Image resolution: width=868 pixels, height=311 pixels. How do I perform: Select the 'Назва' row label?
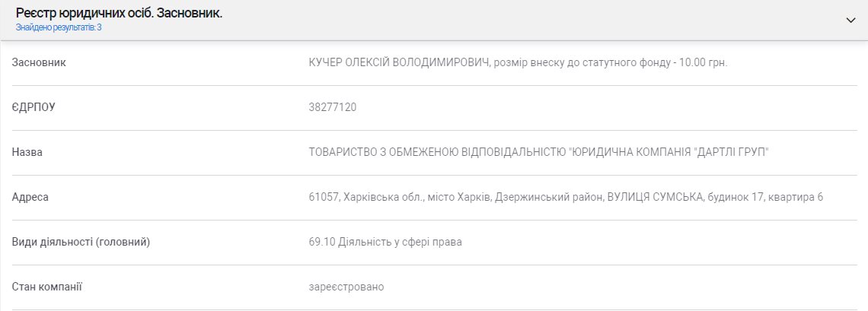click(27, 152)
